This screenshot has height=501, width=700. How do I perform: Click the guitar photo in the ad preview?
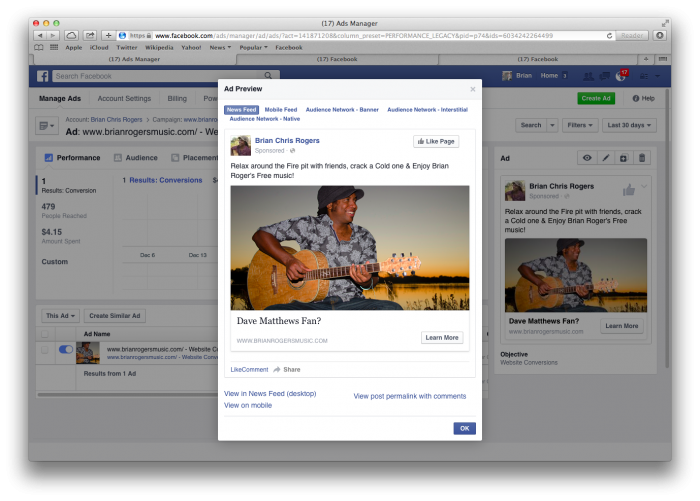click(350, 248)
